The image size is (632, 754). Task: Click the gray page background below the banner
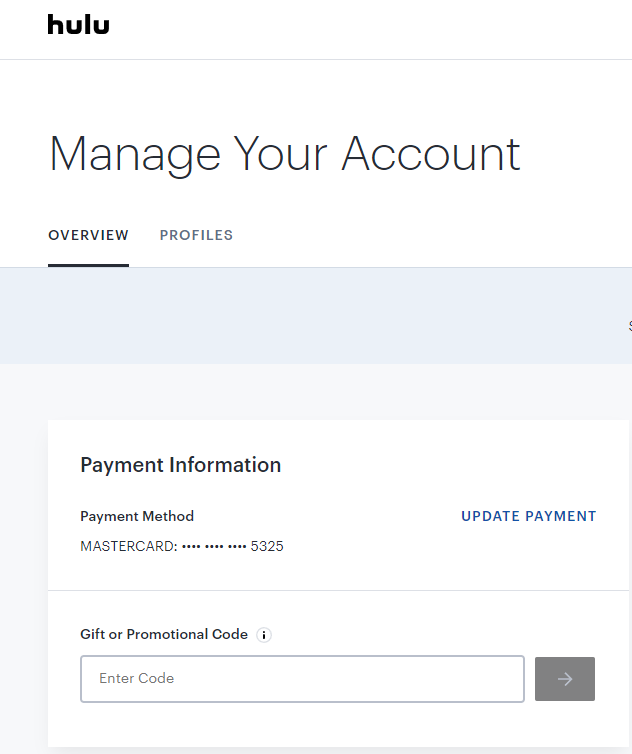[300, 392]
